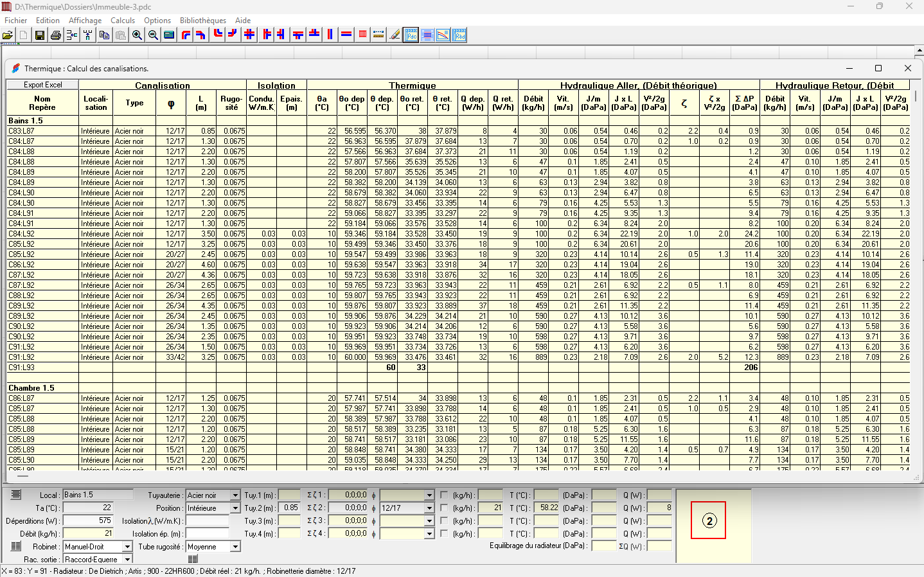Viewport: 924px width, 577px height.
Task: Click the Pdc calculation view icon
Action: point(411,35)
